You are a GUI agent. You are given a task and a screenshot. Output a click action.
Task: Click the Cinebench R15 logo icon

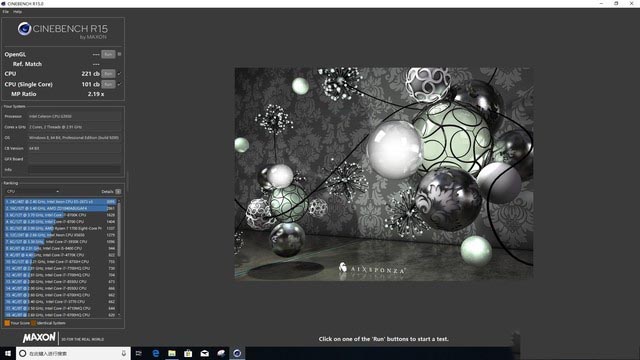point(24,29)
